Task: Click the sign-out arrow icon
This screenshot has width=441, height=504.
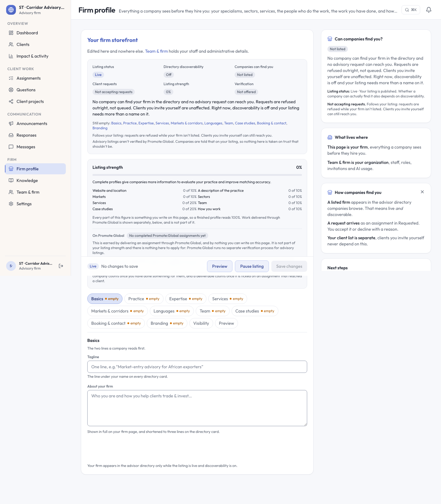Action: (x=61, y=266)
